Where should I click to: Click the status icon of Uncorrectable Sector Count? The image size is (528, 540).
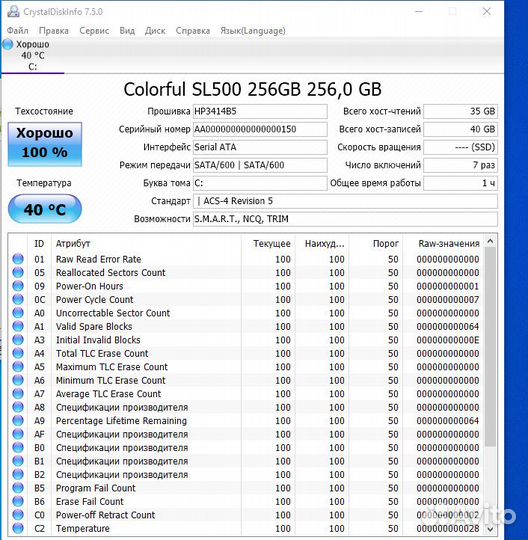point(18,313)
